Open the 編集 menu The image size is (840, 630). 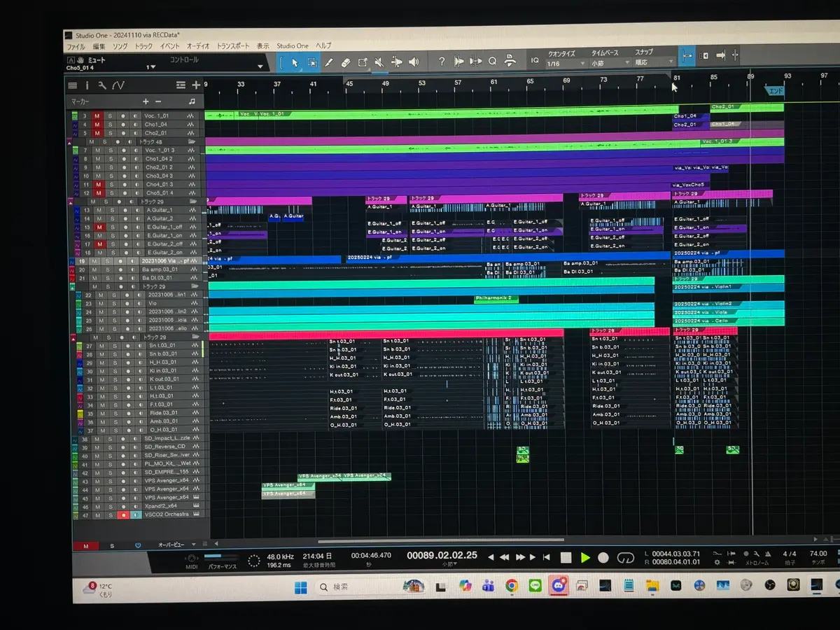click(99, 46)
